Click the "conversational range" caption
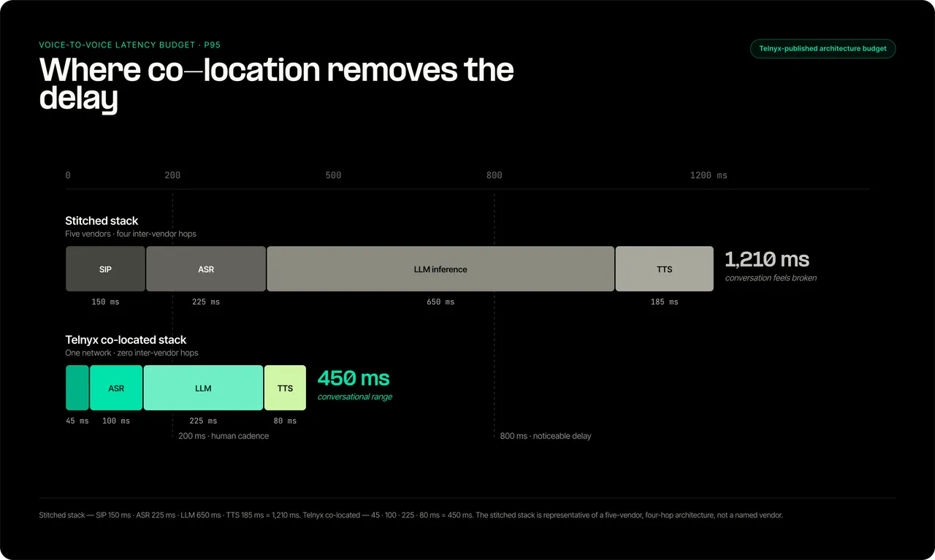The width and height of the screenshot is (935, 560). pyautogui.click(x=354, y=397)
